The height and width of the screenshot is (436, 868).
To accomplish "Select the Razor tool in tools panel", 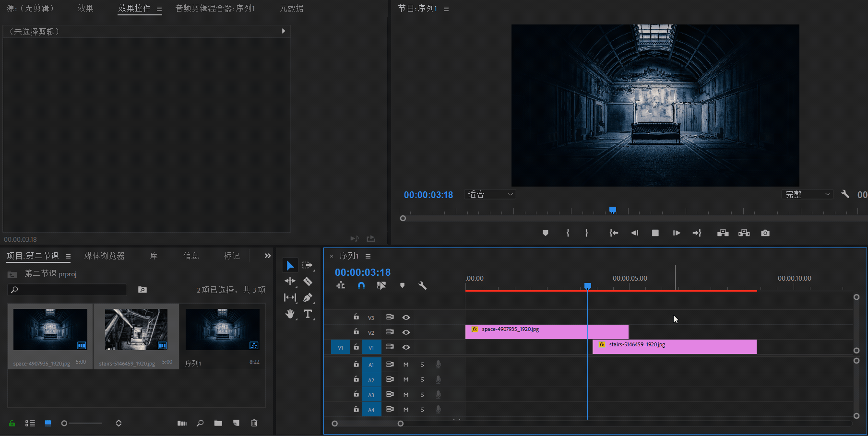I will pyautogui.click(x=308, y=282).
